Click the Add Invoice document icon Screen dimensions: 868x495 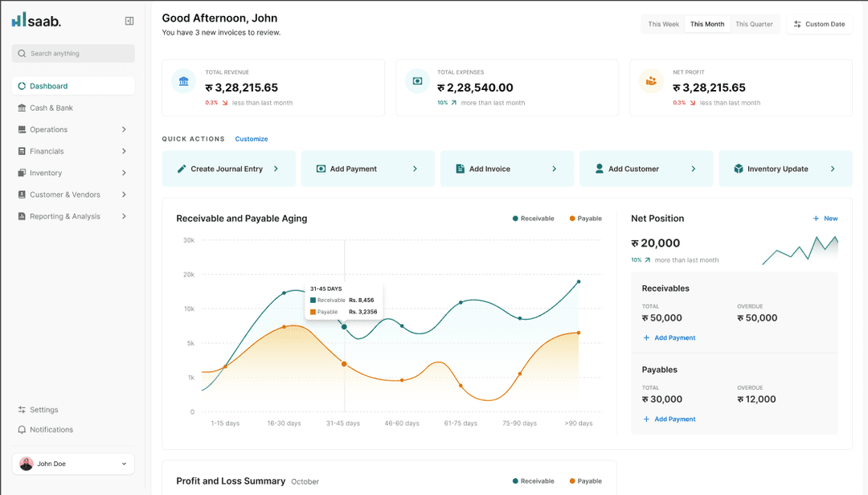[459, 169]
